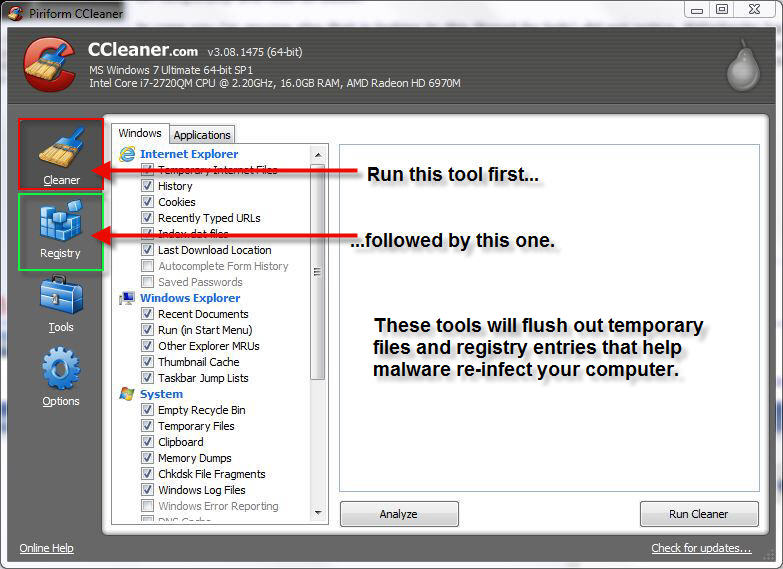The height and width of the screenshot is (569, 783).
Task: Toggle Memory Dumps checkbox
Action: point(147,458)
